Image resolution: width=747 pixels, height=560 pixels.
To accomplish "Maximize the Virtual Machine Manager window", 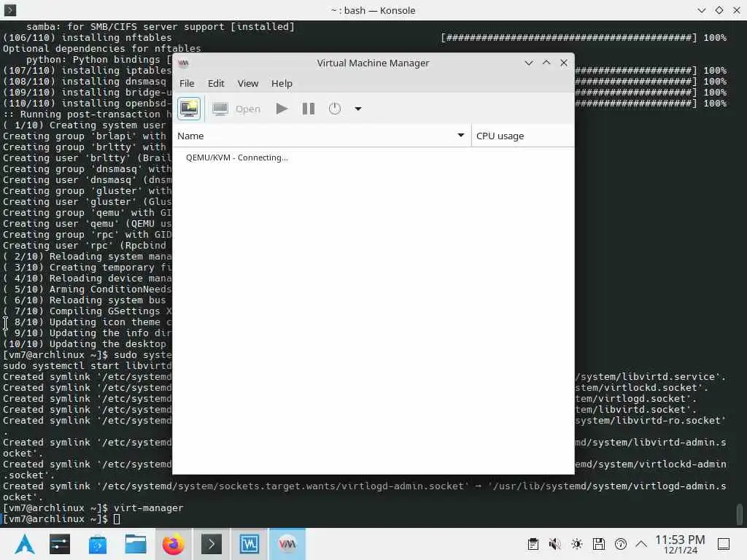I will point(546,63).
